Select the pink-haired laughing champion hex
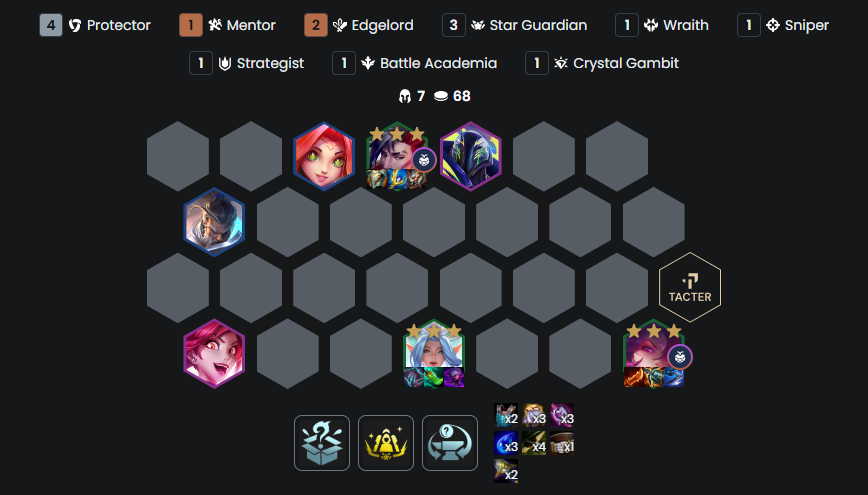 (x=214, y=354)
